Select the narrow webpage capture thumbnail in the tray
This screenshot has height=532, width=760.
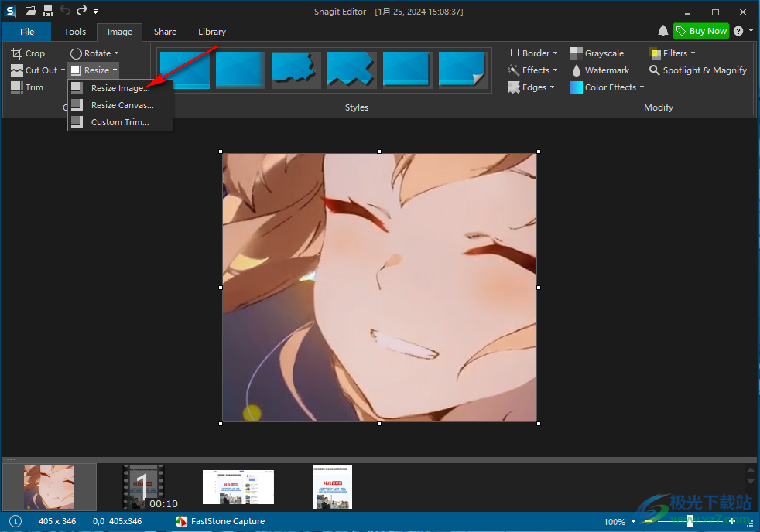[333, 487]
